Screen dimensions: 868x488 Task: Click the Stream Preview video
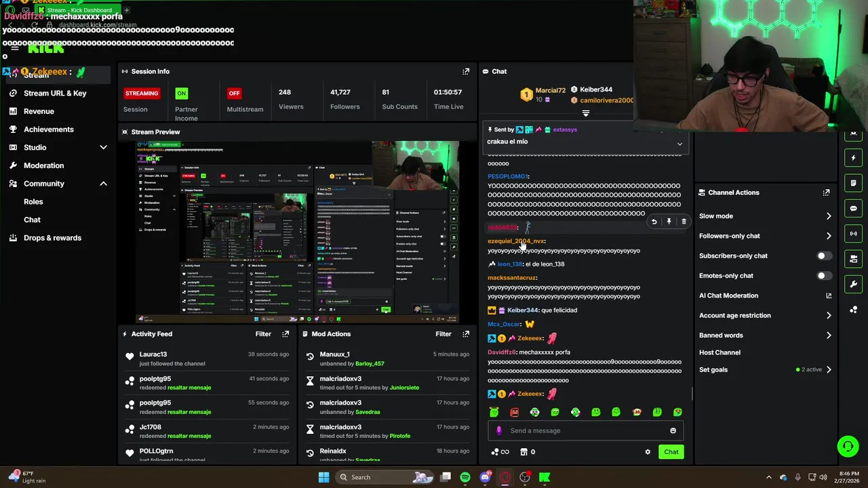click(x=297, y=232)
